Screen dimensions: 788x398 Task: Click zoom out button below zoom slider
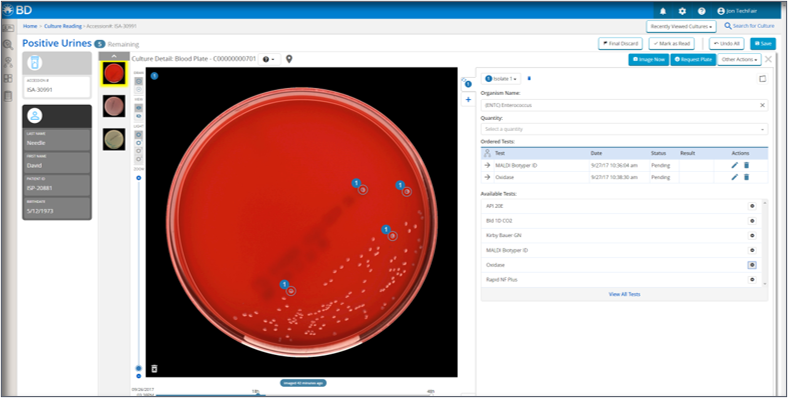click(x=139, y=376)
